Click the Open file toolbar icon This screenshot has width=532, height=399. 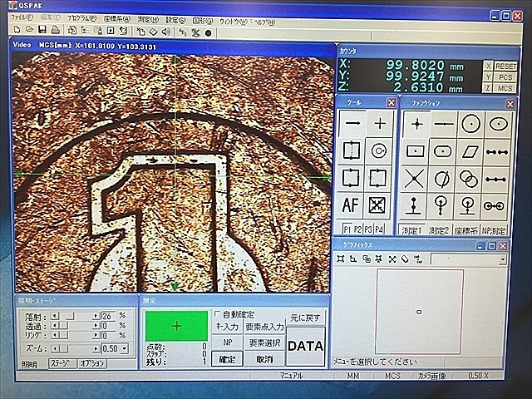pyautogui.click(x=30, y=30)
